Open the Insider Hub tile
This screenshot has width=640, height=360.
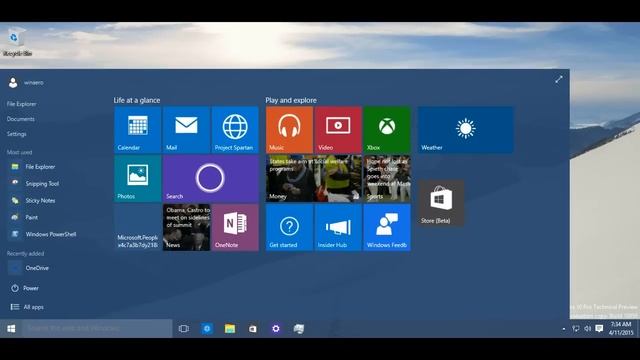point(338,227)
